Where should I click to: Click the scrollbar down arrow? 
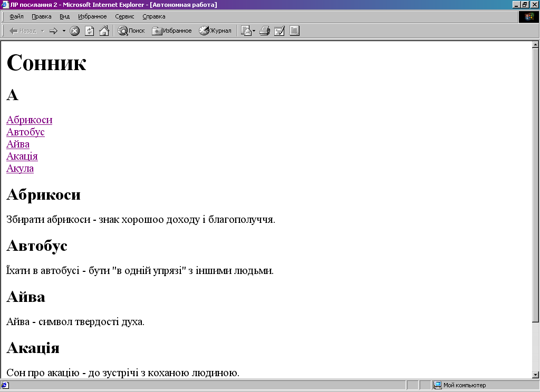tap(535, 375)
